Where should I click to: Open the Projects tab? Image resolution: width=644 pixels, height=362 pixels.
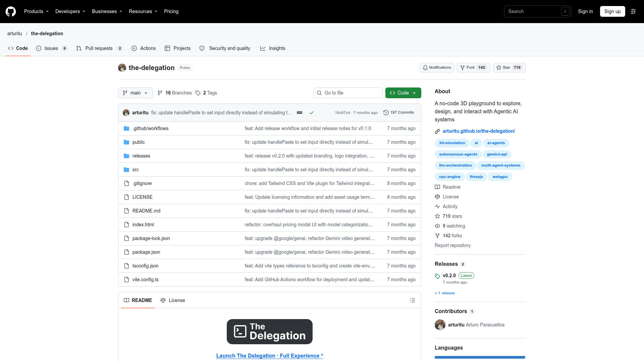(177, 48)
